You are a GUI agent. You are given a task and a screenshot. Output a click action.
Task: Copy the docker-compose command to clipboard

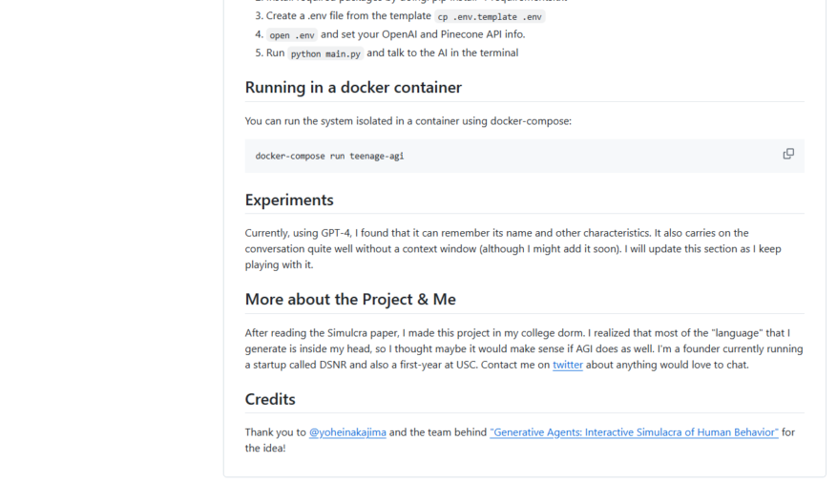click(788, 154)
